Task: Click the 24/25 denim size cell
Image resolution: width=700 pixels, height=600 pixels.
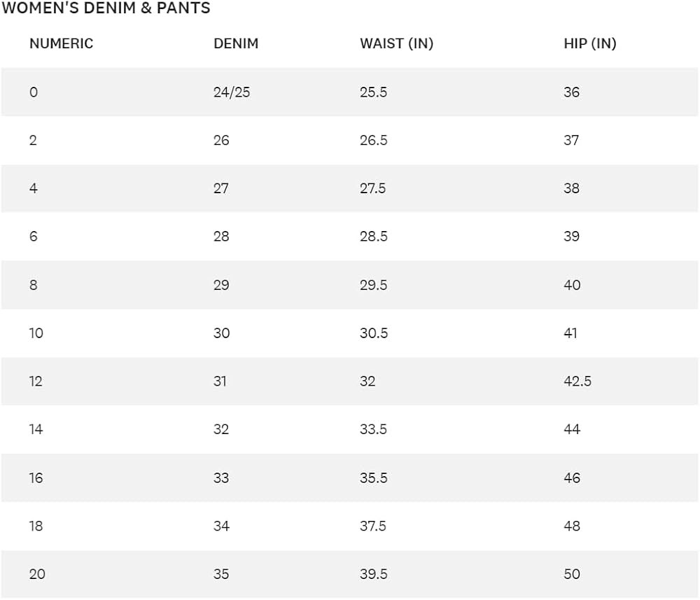Action: [232, 92]
